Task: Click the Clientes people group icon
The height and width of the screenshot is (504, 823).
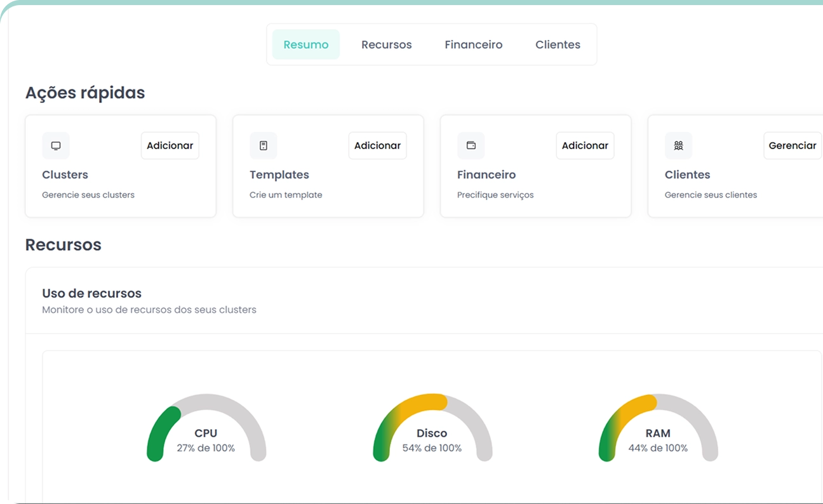Action: (x=678, y=145)
